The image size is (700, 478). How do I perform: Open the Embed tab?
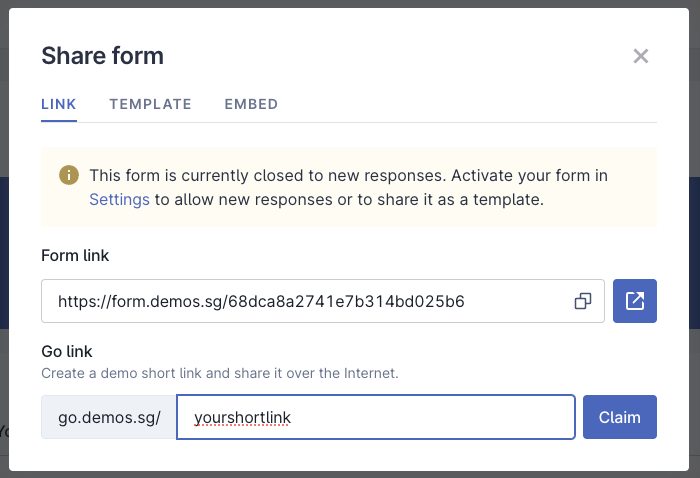[251, 104]
